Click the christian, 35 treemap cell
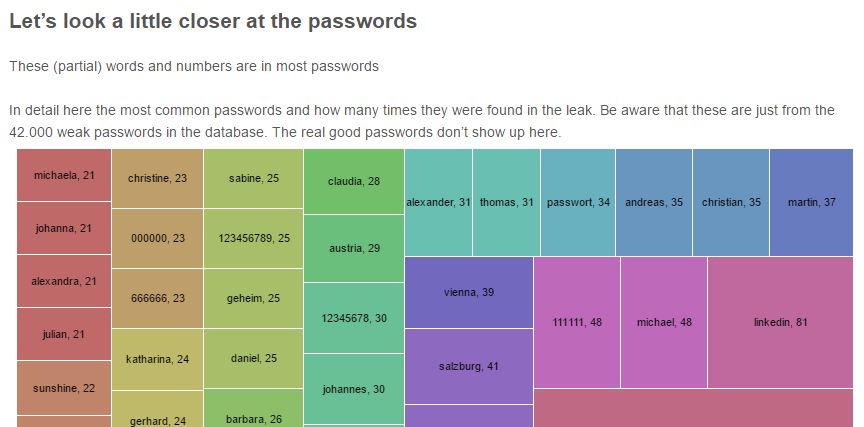 [731, 202]
